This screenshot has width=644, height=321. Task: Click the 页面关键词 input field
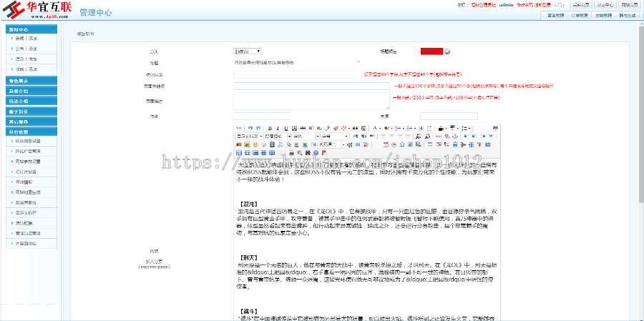311,87
